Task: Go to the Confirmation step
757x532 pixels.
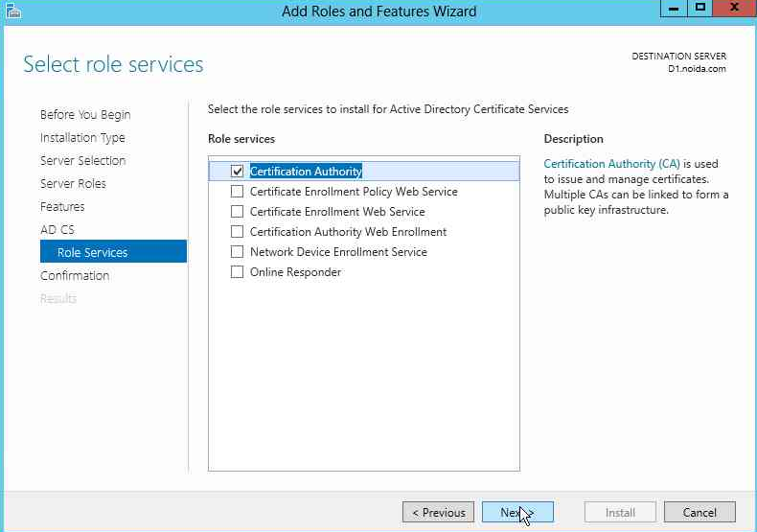Action: 75,276
